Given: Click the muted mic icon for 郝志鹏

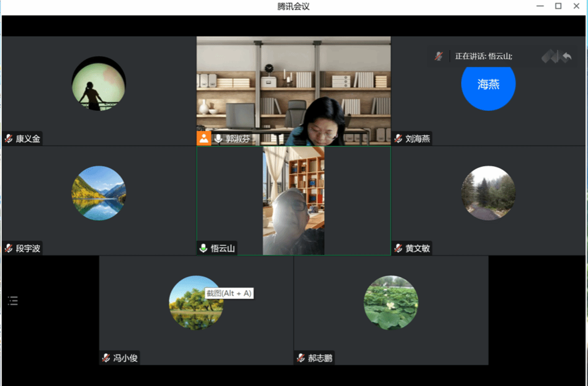Looking at the screenshot, I should pyautogui.click(x=301, y=358).
